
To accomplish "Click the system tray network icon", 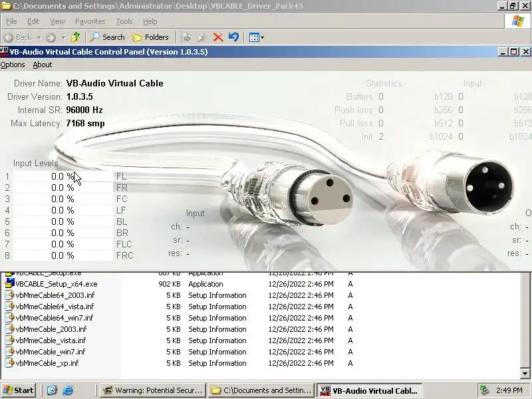I will pyautogui.click(x=484, y=390).
